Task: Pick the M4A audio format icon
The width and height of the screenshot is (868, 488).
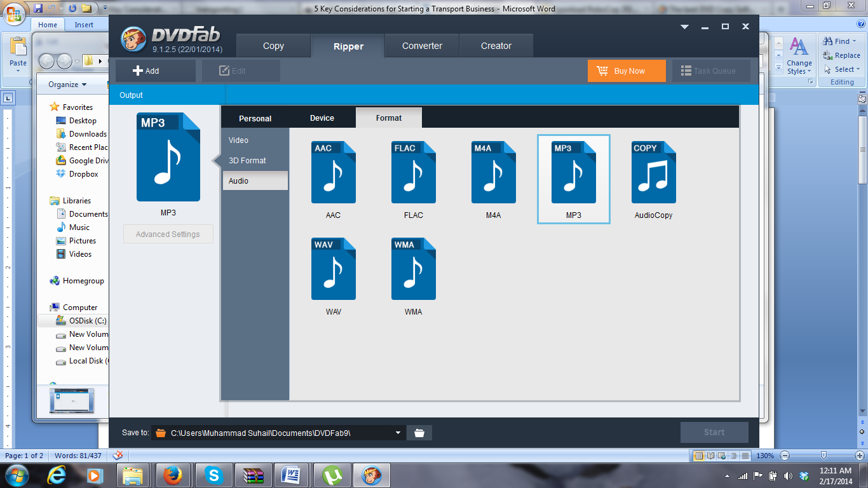Action: [493, 172]
